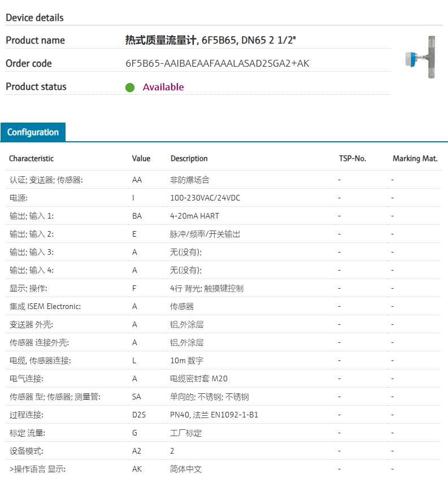This screenshot has width=448, height=483.
Task: Click the 工厂标定 description
Action: point(186,433)
